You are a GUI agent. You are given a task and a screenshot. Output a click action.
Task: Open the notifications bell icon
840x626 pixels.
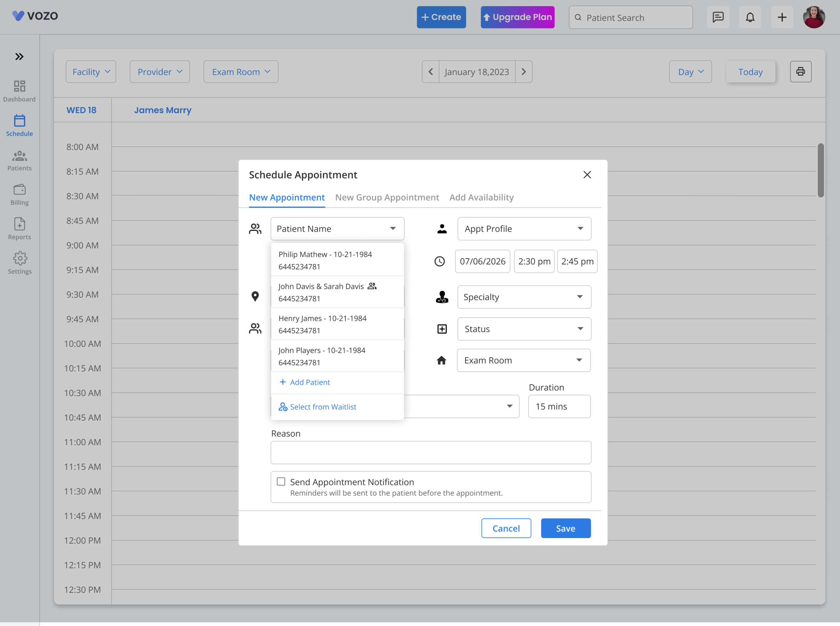pos(750,17)
